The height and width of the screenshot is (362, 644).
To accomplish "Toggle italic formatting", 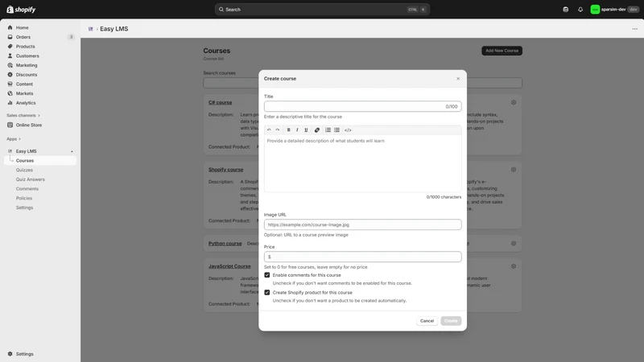I will point(297,130).
